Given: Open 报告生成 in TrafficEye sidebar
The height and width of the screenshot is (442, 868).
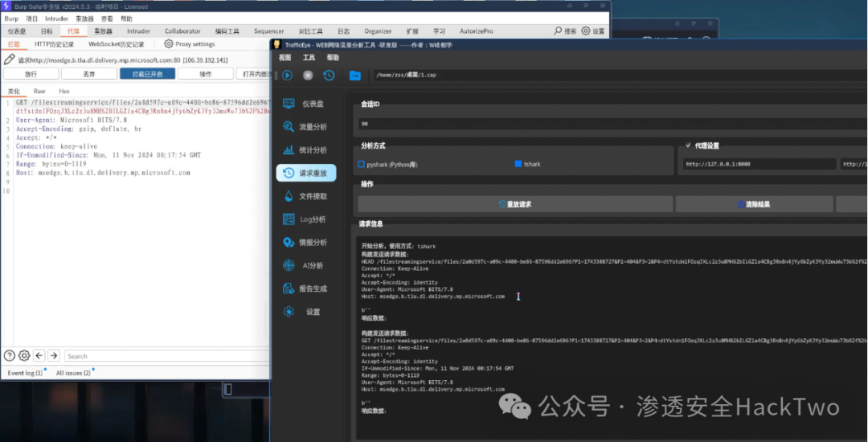Looking at the screenshot, I should 306,289.
